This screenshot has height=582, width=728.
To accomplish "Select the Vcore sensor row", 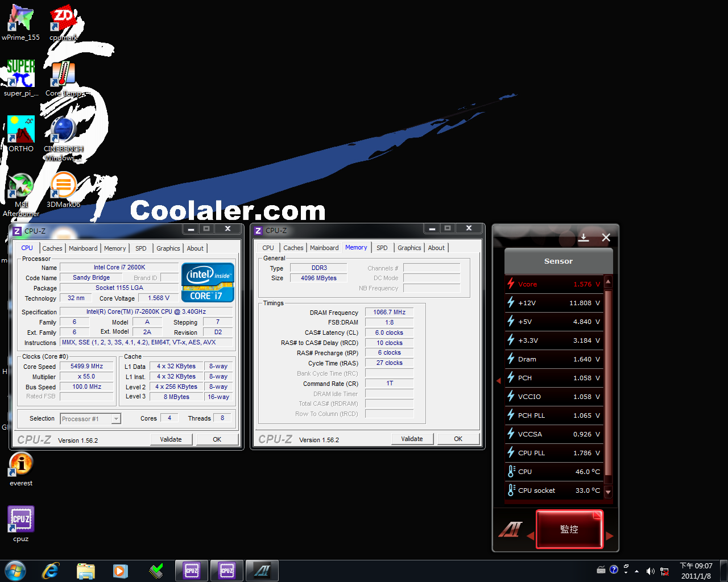I will pyautogui.click(x=554, y=284).
